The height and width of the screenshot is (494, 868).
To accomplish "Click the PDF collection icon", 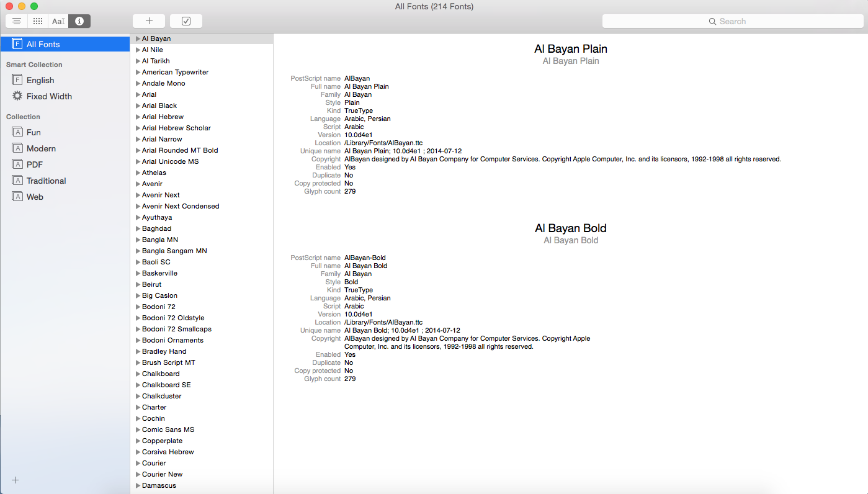I will tap(17, 164).
